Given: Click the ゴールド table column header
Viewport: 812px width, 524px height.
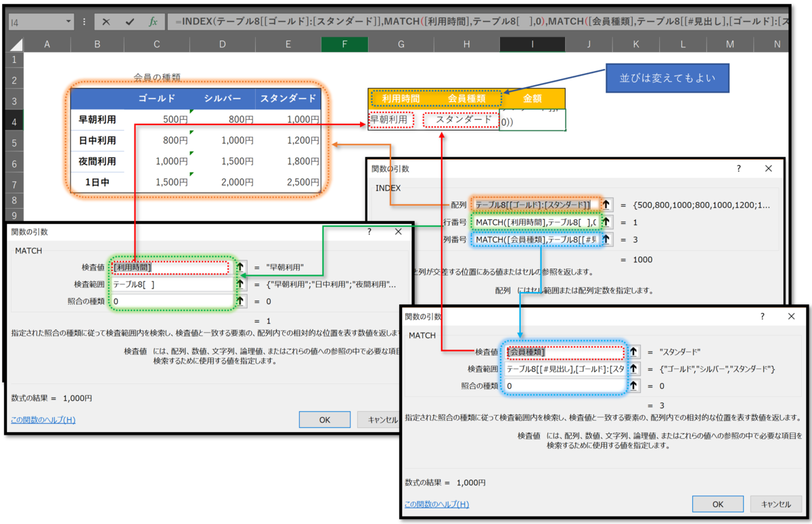Looking at the screenshot, I should coord(156,98).
